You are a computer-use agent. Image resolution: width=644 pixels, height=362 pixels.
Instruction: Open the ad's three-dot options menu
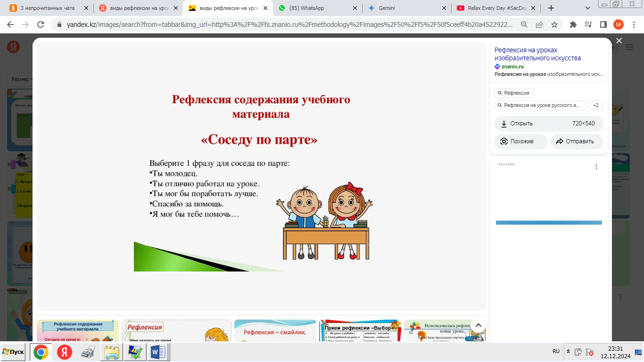pyautogui.click(x=596, y=167)
